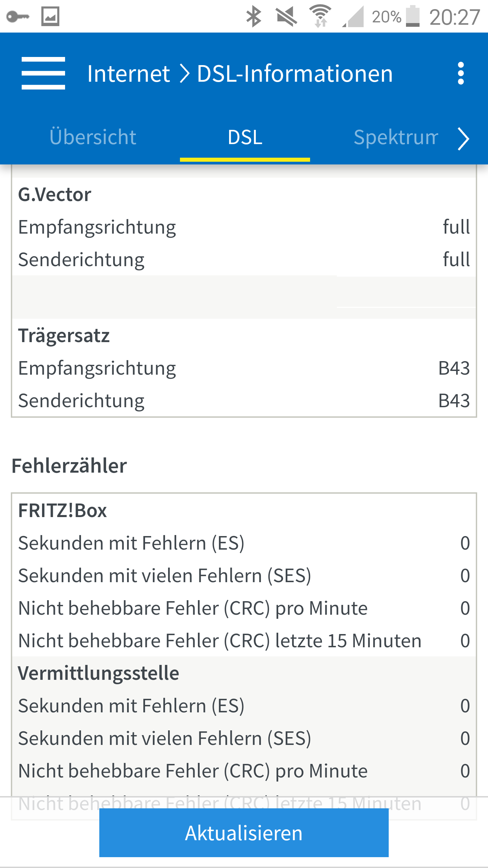Tap the battery indicator icon

[412, 16]
